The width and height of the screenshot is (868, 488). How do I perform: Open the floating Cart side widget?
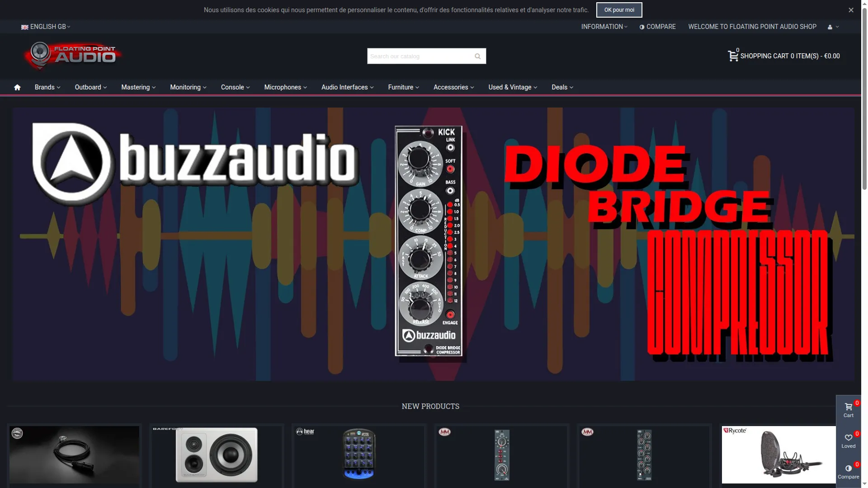849,410
